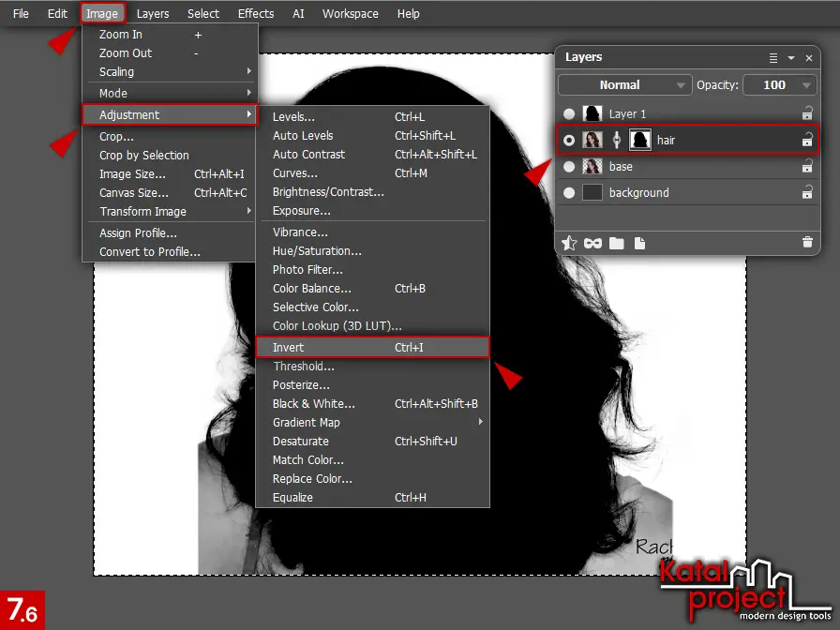Apply the Invert adjustment

click(288, 347)
